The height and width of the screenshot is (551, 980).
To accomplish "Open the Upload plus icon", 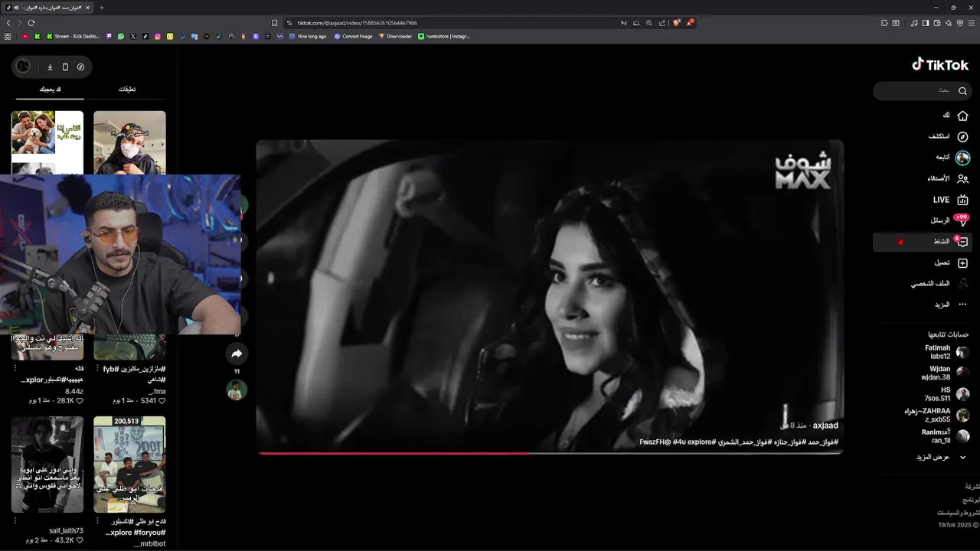I will click(x=962, y=262).
